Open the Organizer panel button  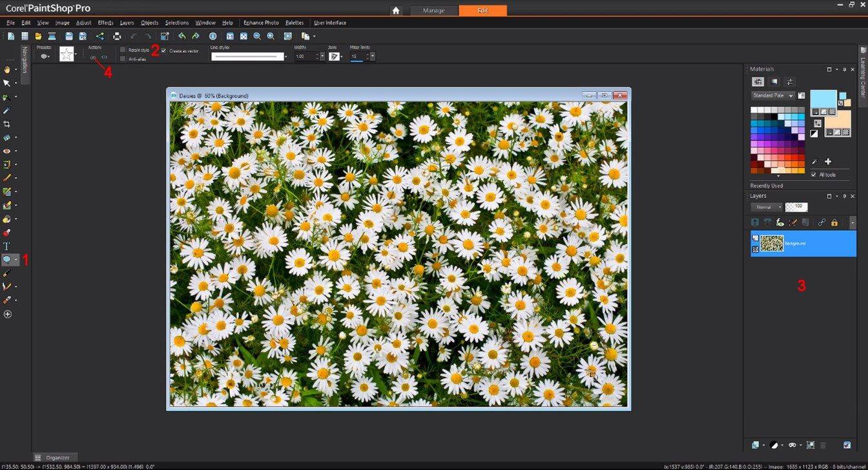56,457
